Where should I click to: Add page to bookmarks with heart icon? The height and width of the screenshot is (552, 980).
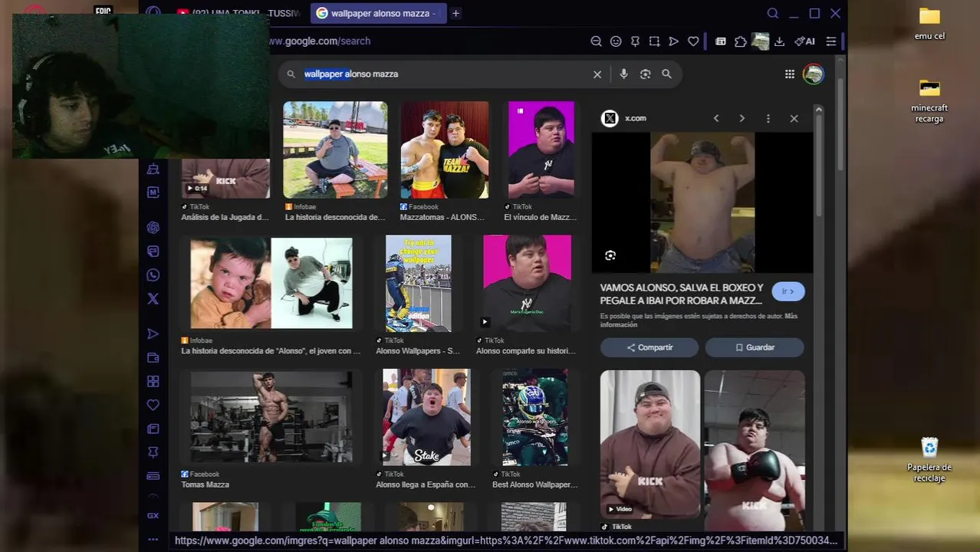(x=693, y=41)
